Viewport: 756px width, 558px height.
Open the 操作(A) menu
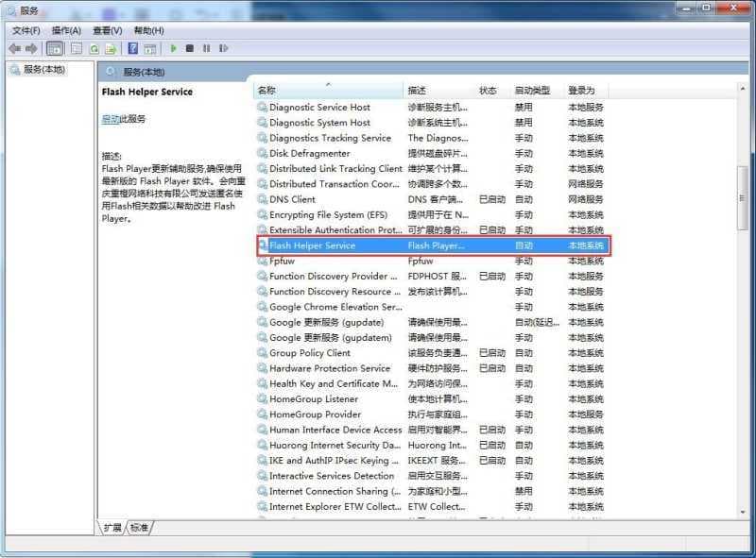point(66,30)
